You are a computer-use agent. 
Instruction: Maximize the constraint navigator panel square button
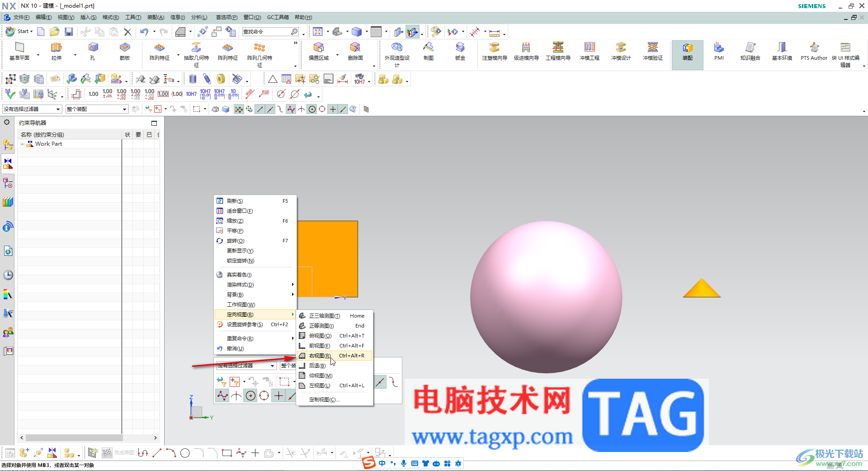(x=154, y=123)
